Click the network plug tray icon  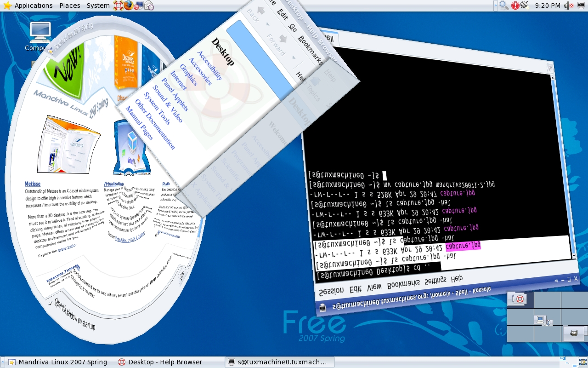click(525, 6)
